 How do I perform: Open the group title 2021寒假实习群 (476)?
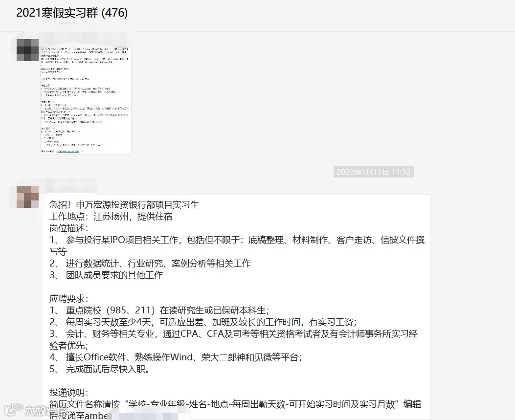click(72, 13)
